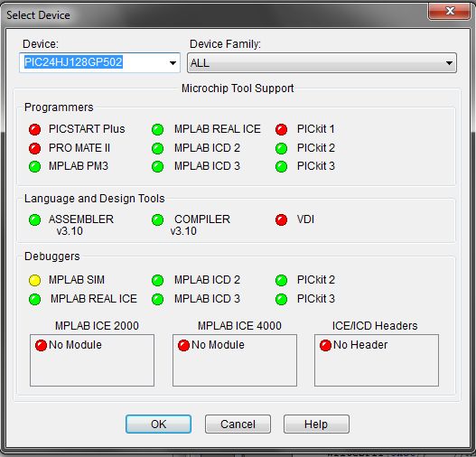Click the Cancel button
The width and height of the screenshot is (476, 457).
coord(238,424)
